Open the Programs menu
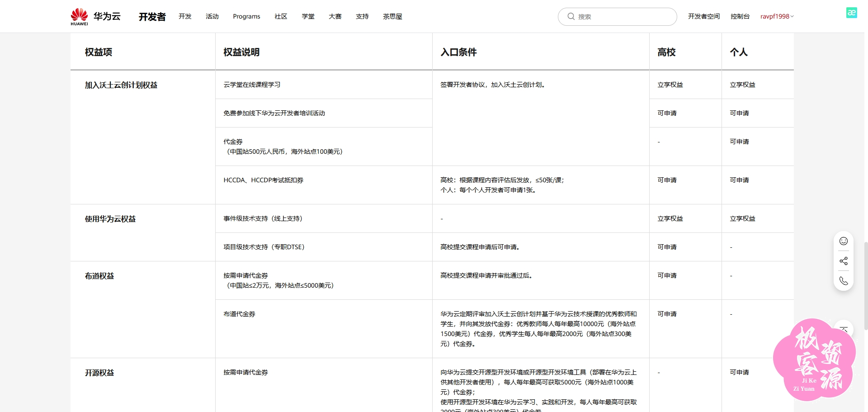 pos(246,16)
